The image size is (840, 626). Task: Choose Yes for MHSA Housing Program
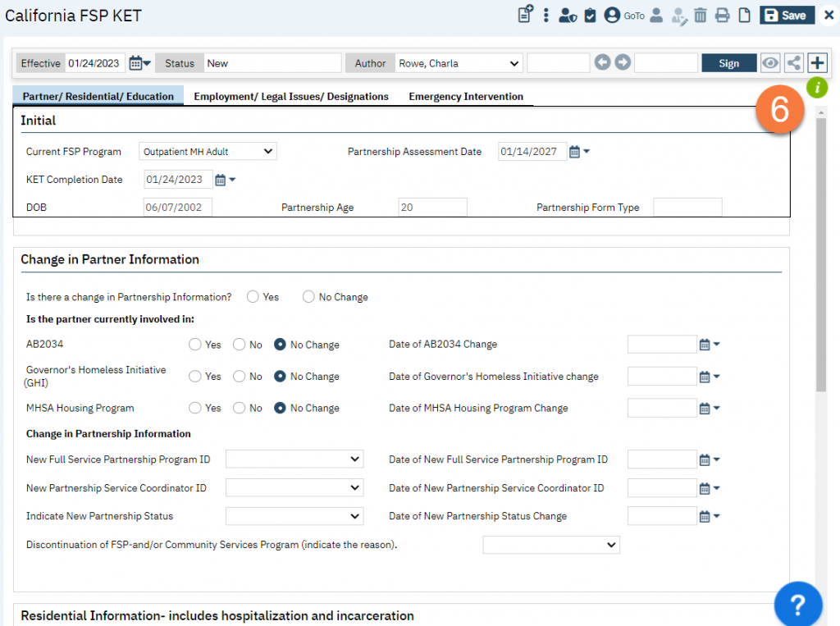(x=195, y=408)
